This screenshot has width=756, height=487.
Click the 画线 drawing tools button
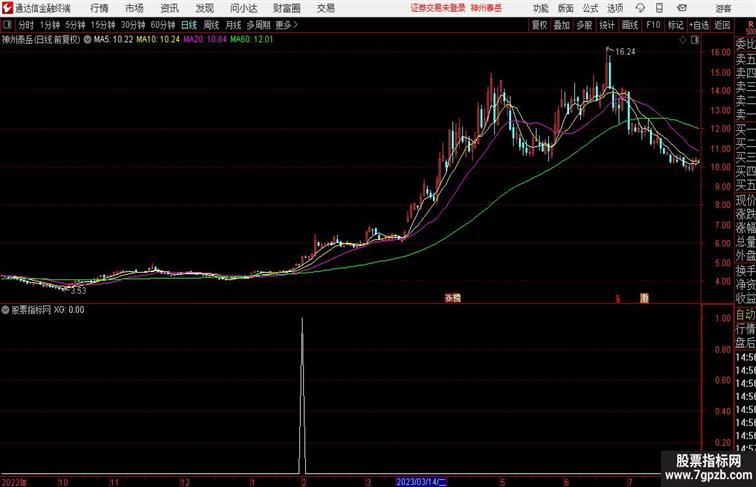(630, 25)
